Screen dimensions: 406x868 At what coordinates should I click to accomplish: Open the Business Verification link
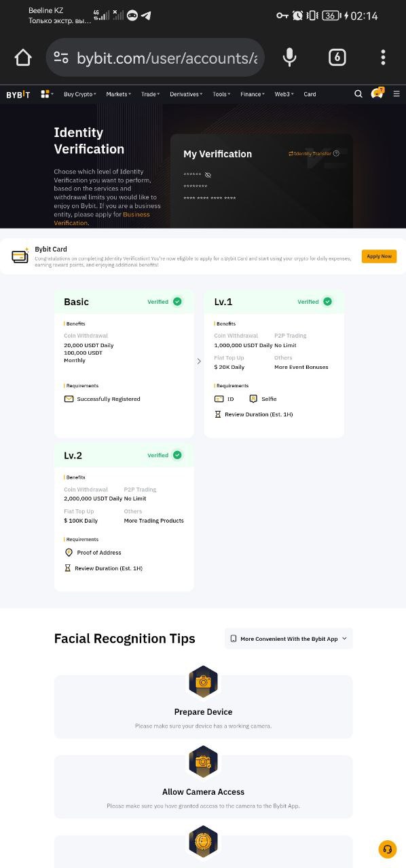(102, 218)
